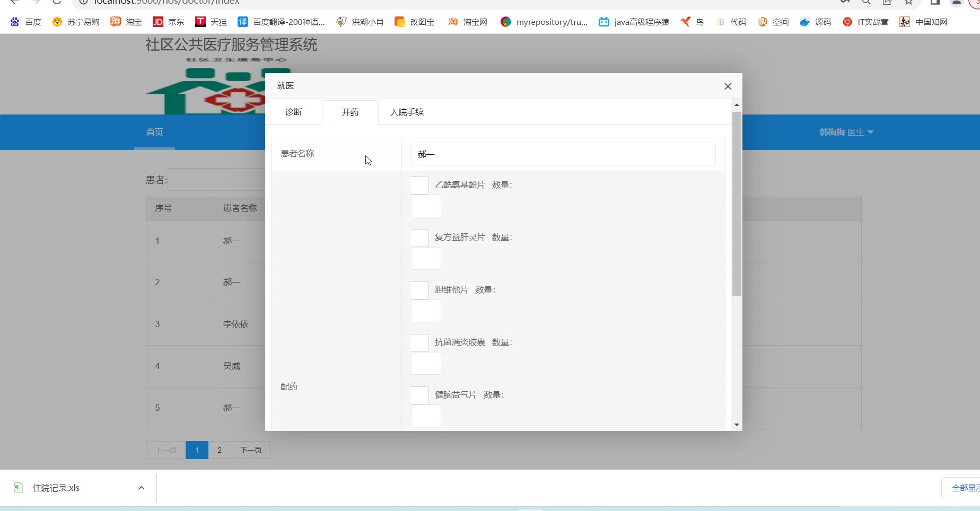
Task: Open the JD 京东 bookmark icon
Action: point(158,22)
